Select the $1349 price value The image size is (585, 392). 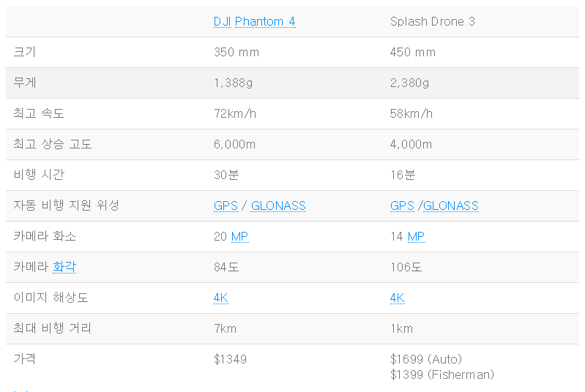230,359
